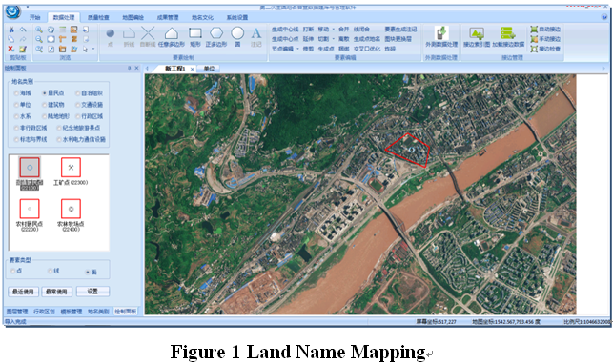
Task: Click the zoom-in magnifier in browse group
Action: 39,30
